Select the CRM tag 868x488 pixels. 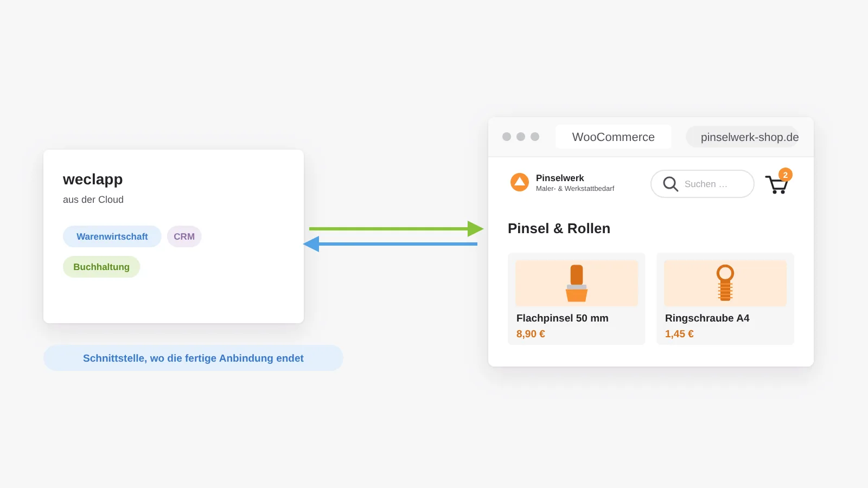pos(184,236)
